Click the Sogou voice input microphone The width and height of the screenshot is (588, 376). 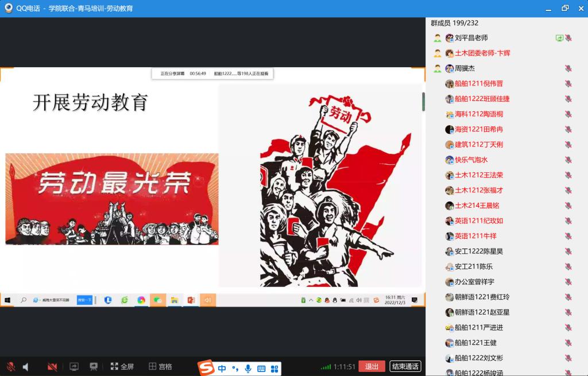(x=248, y=369)
